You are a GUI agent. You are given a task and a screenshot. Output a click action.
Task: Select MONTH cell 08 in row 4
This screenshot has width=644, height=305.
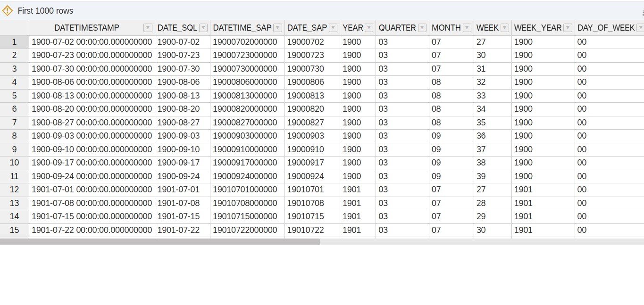452,82
